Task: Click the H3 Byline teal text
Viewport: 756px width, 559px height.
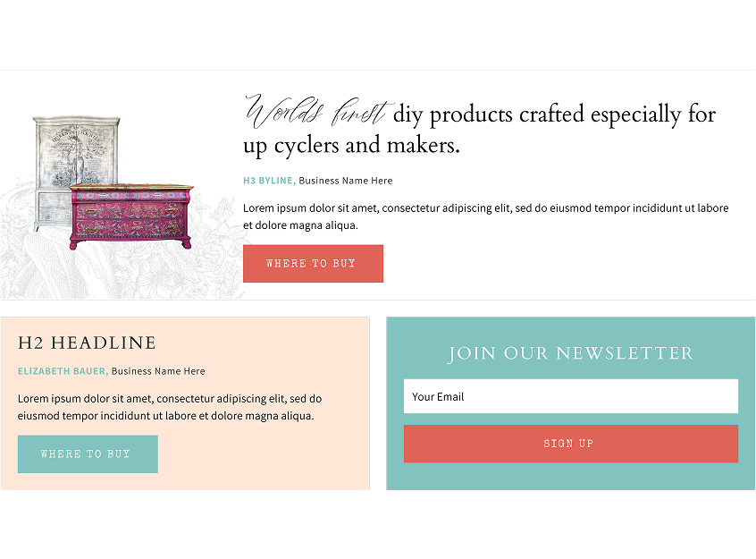Action: click(x=269, y=181)
